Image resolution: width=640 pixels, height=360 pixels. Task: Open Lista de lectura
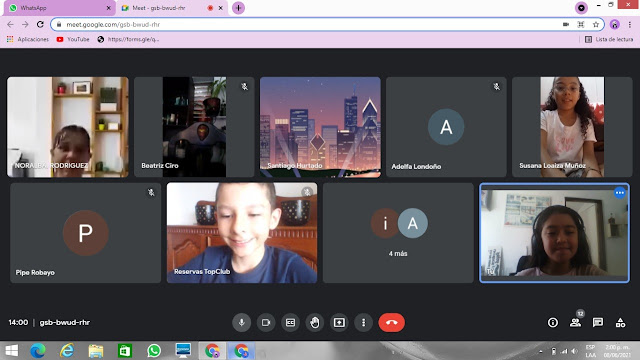point(609,39)
